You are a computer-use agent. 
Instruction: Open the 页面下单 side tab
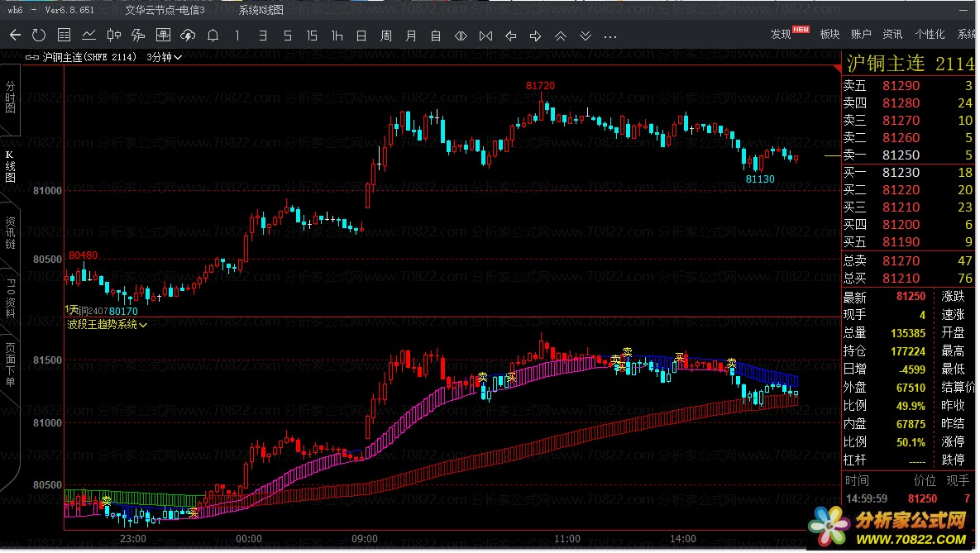point(10,365)
